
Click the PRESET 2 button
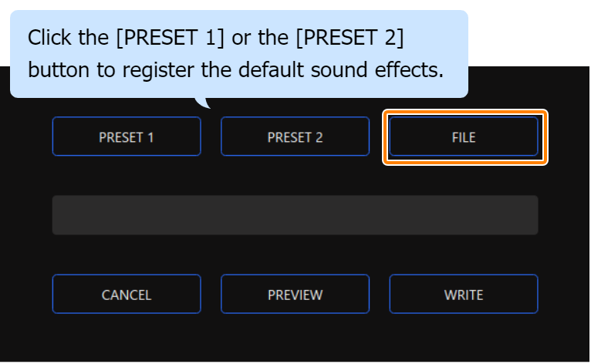(x=295, y=137)
